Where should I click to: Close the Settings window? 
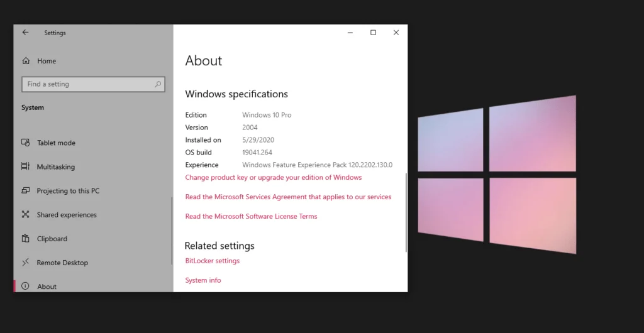tap(396, 33)
